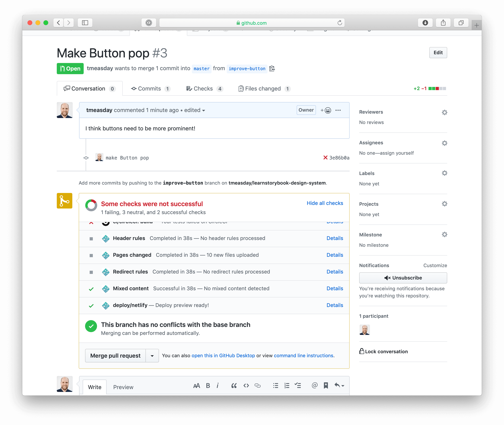The width and height of the screenshot is (504, 425).
Task: Collapse checks via Hide all checks
Action: tap(325, 203)
